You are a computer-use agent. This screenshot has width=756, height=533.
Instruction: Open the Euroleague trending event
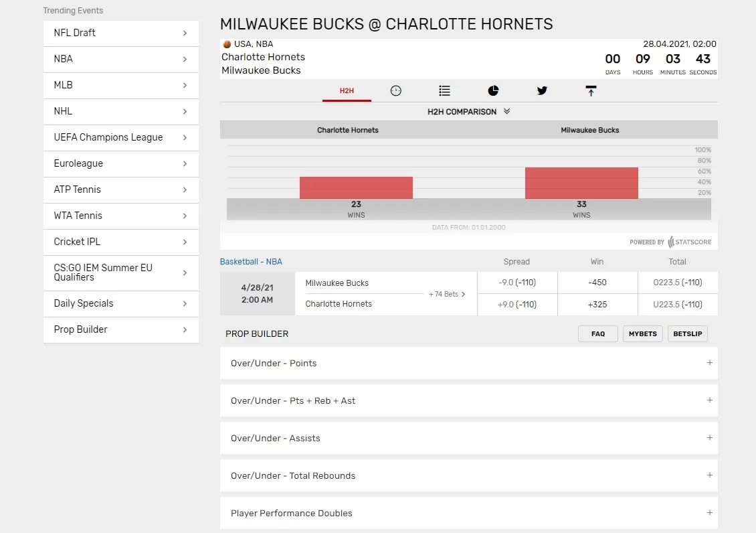coord(121,163)
